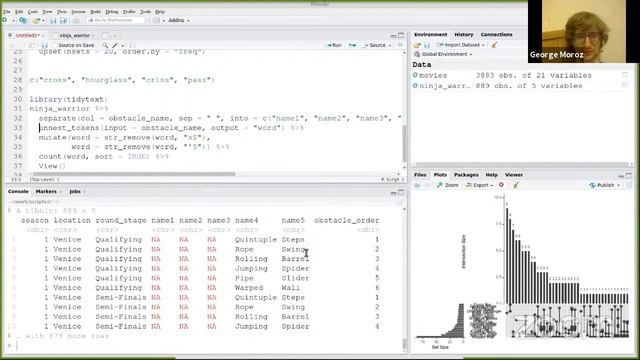Click the Re-run previous code icon

tap(352, 45)
